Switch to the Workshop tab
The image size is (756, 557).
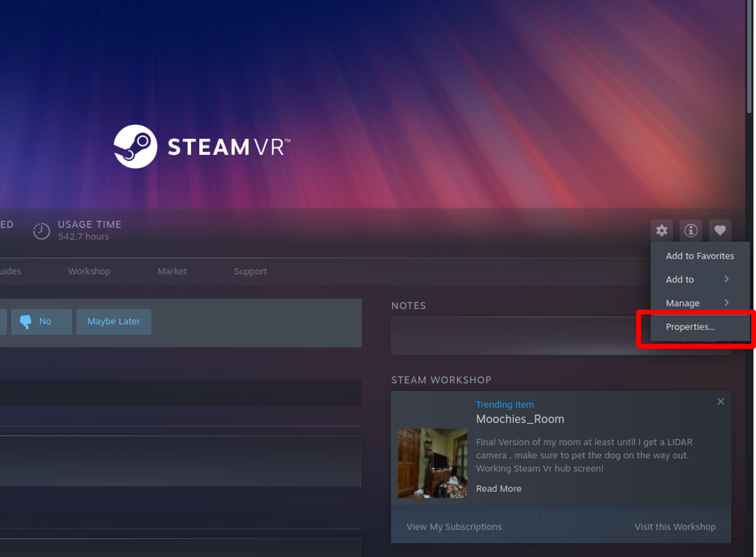tap(89, 271)
